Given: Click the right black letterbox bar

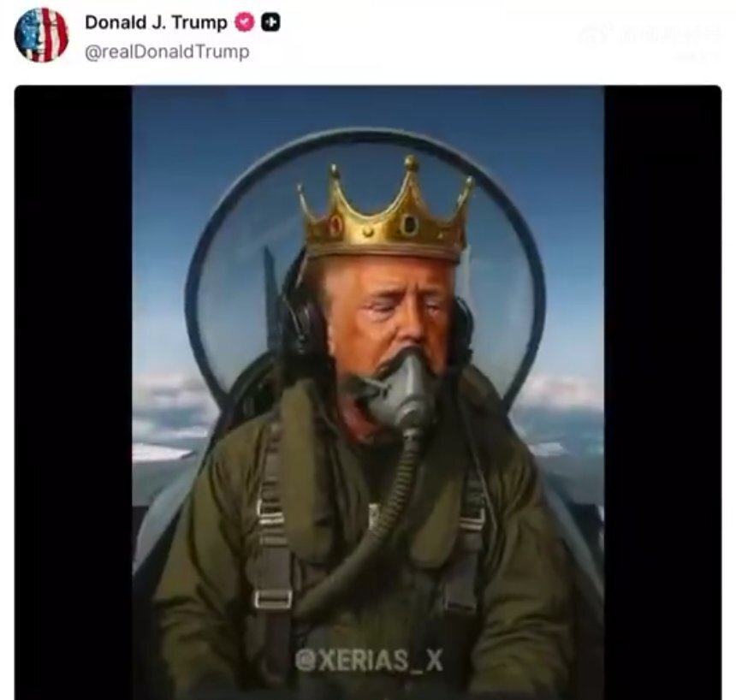Looking at the screenshot, I should click(662, 392).
